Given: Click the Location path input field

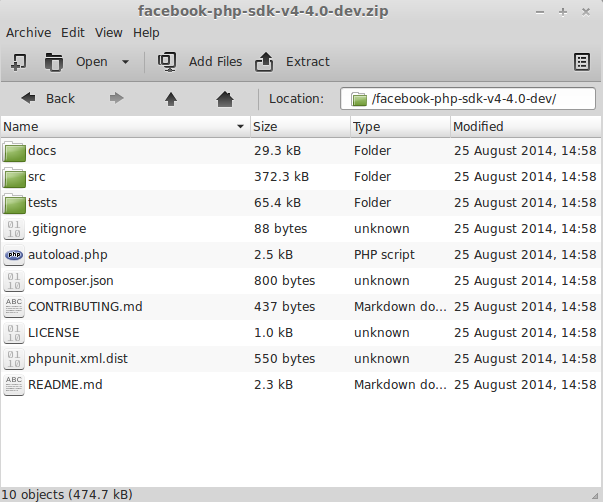Looking at the screenshot, I should point(468,99).
